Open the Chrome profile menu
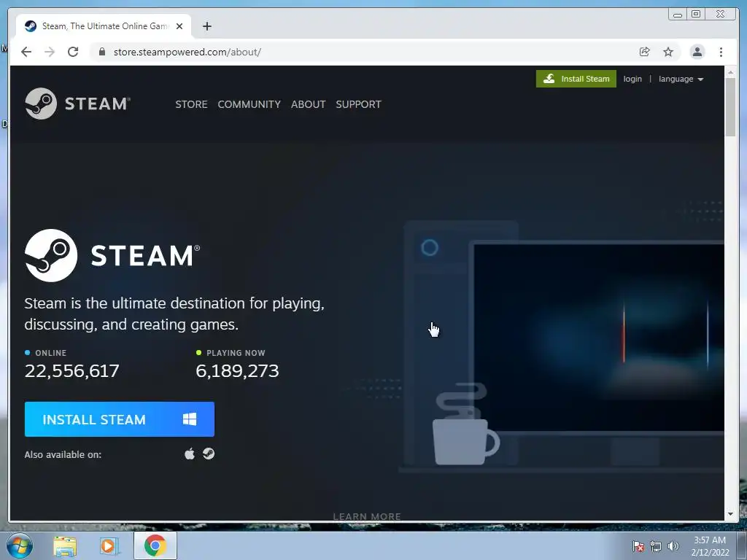The width and height of the screenshot is (747, 560). pos(697,52)
